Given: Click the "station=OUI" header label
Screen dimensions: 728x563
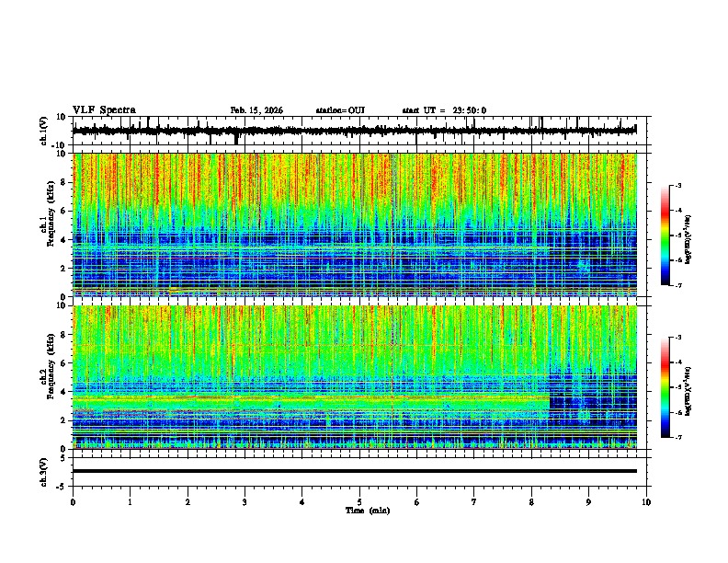Looking at the screenshot, I should [x=340, y=110].
